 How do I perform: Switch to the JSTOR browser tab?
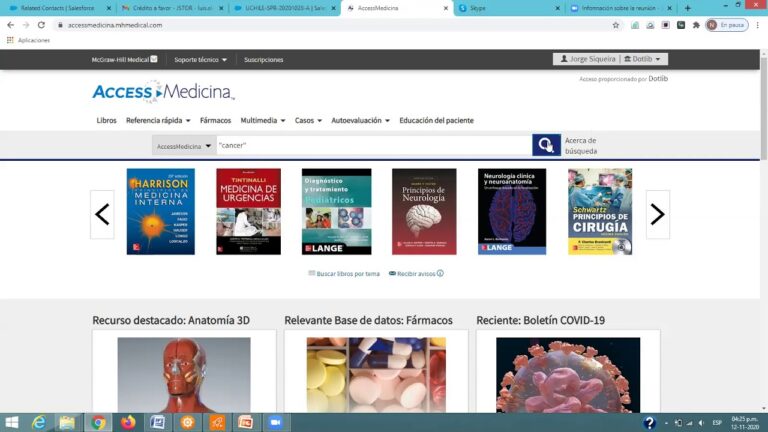pyautogui.click(x=171, y=8)
